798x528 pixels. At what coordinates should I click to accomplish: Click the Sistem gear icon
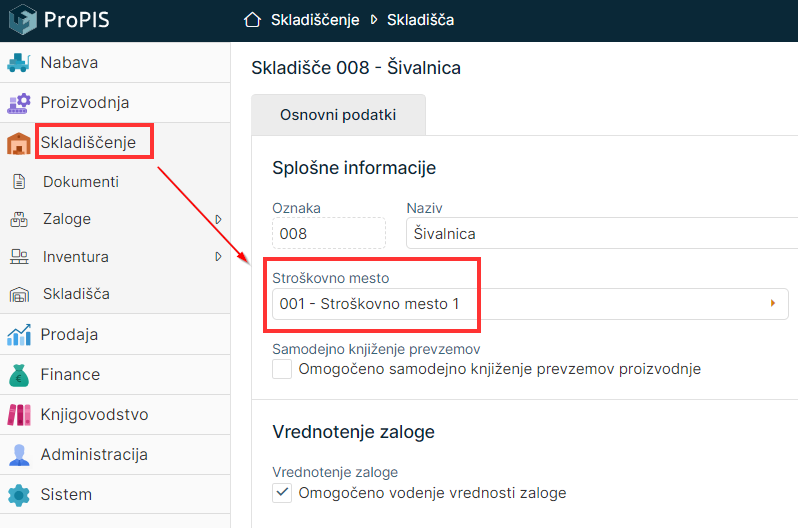coord(18,495)
